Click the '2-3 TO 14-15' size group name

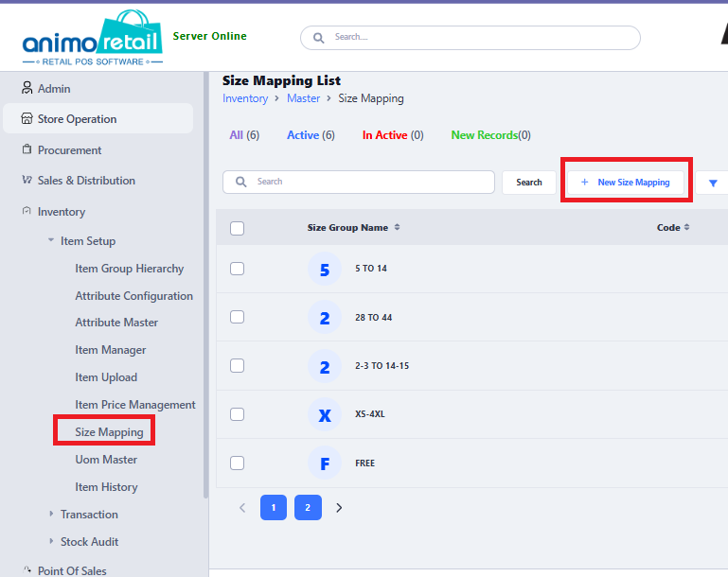(382, 366)
